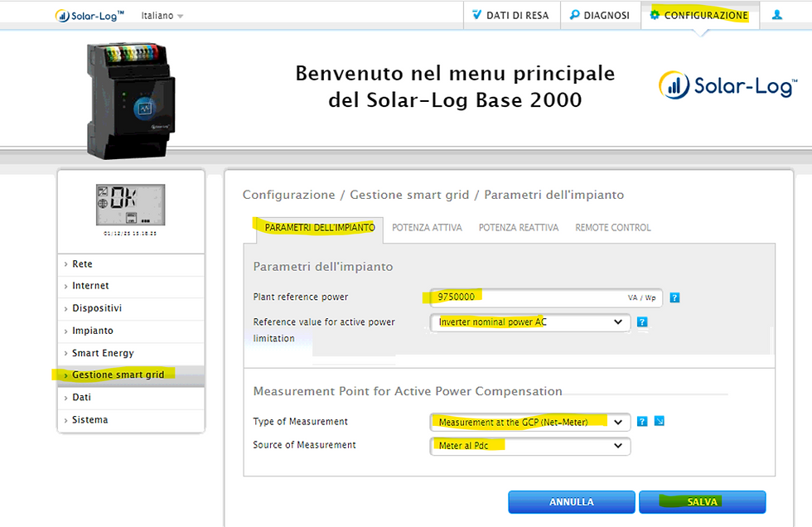Click the Plant reference power input field
The height and width of the screenshot is (527, 812).
pyautogui.click(x=546, y=297)
